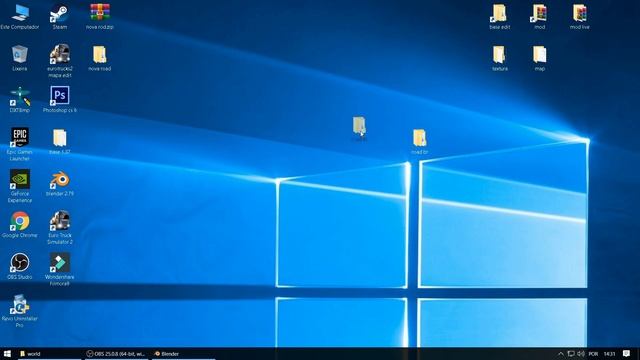Open the taskbar clock calendar

point(609,354)
